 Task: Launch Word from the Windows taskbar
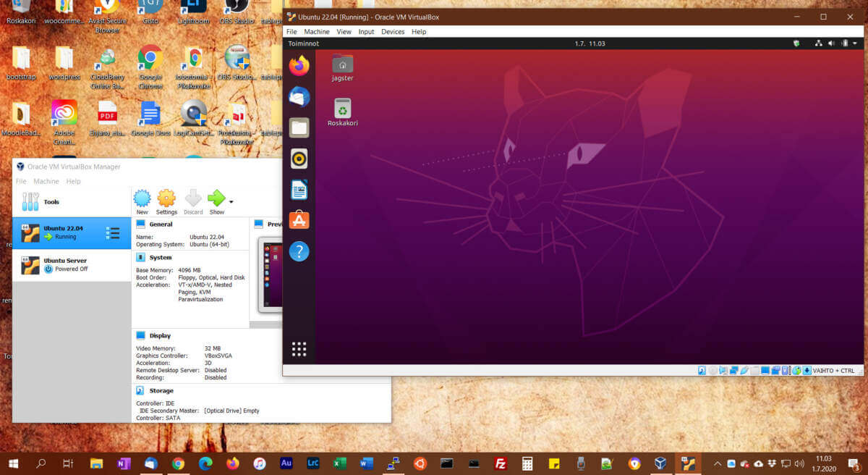(x=367, y=463)
